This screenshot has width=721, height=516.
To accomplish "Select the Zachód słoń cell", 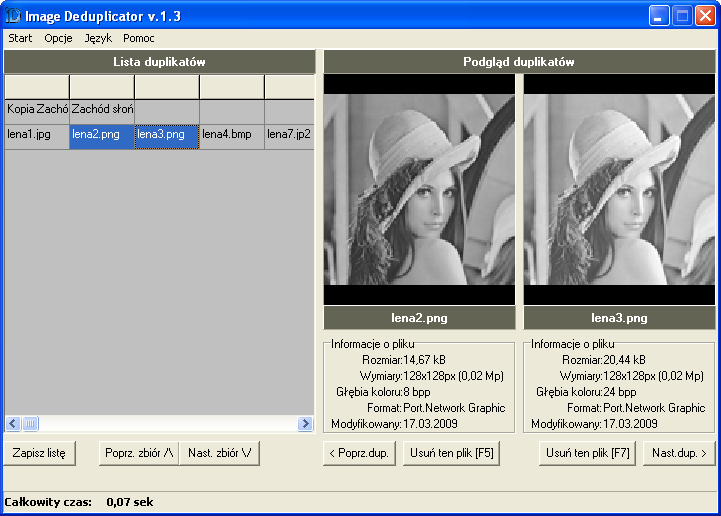I will click(102, 112).
